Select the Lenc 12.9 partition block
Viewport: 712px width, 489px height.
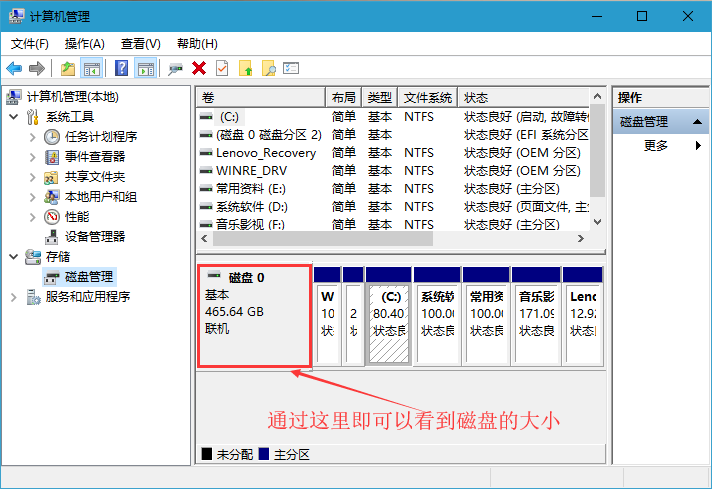point(583,316)
